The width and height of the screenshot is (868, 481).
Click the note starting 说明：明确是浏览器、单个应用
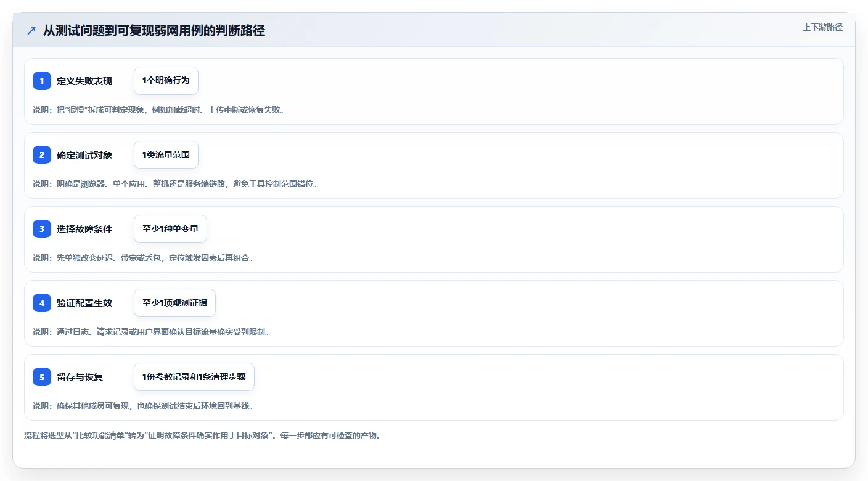[176, 184]
